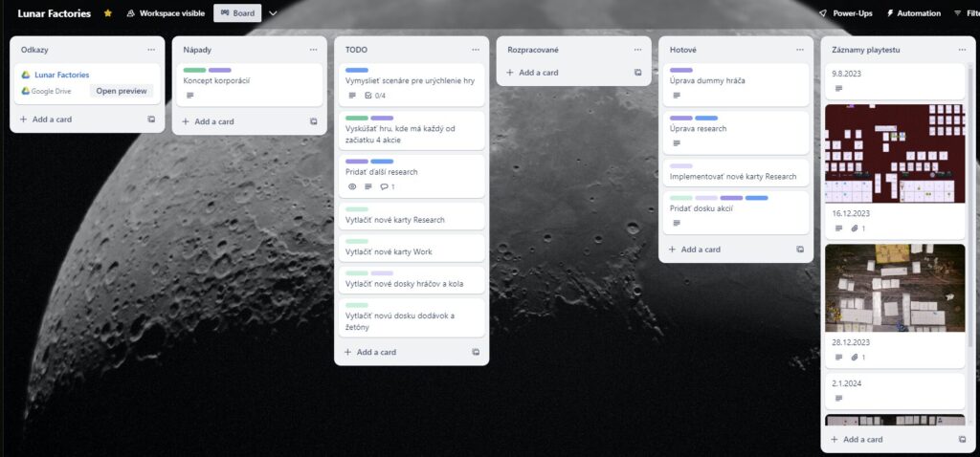The height and width of the screenshot is (457, 980).
Task: Click description icon on 9.8.2023 card
Action: coord(838,89)
